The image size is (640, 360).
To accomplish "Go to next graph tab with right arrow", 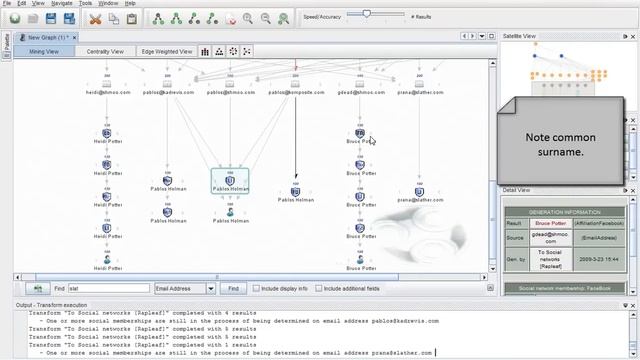I will pyautogui.click(x=473, y=36).
